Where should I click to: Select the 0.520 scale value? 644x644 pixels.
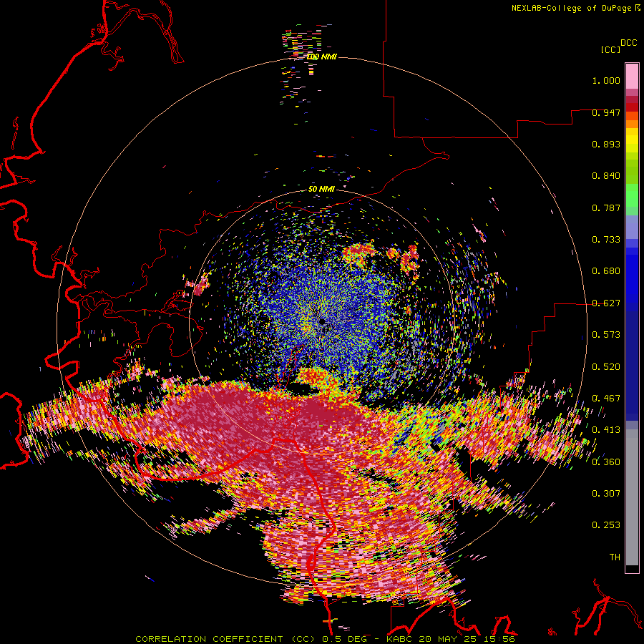point(606,366)
